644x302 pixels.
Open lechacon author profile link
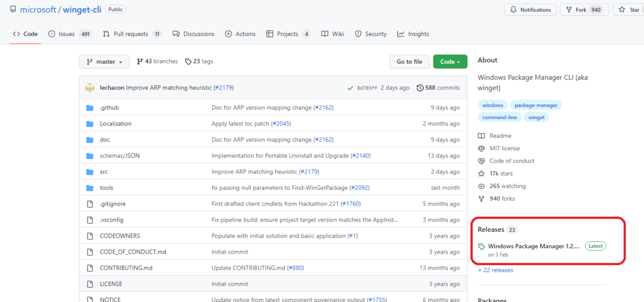(x=112, y=87)
